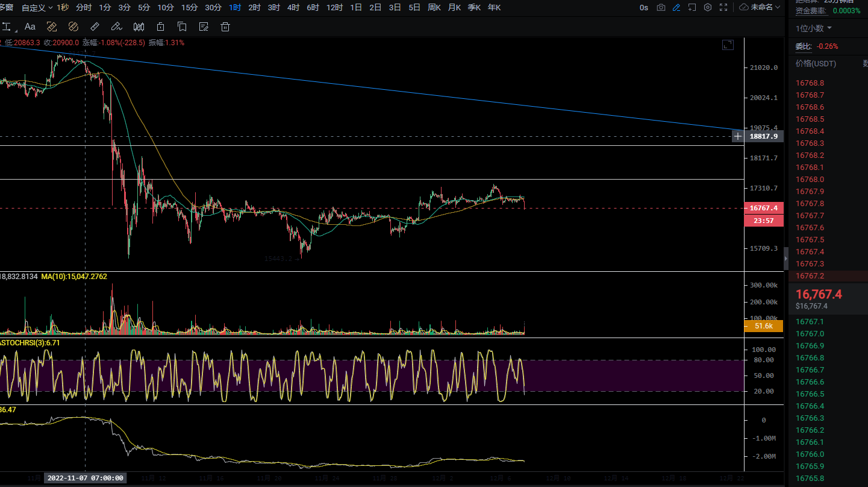Click the bookmark template icon

pos(182,27)
